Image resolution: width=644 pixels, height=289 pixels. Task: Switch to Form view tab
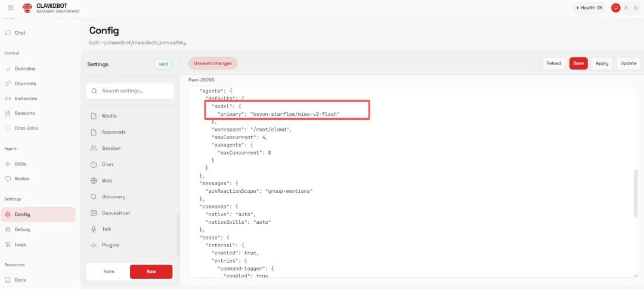pyautogui.click(x=109, y=272)
